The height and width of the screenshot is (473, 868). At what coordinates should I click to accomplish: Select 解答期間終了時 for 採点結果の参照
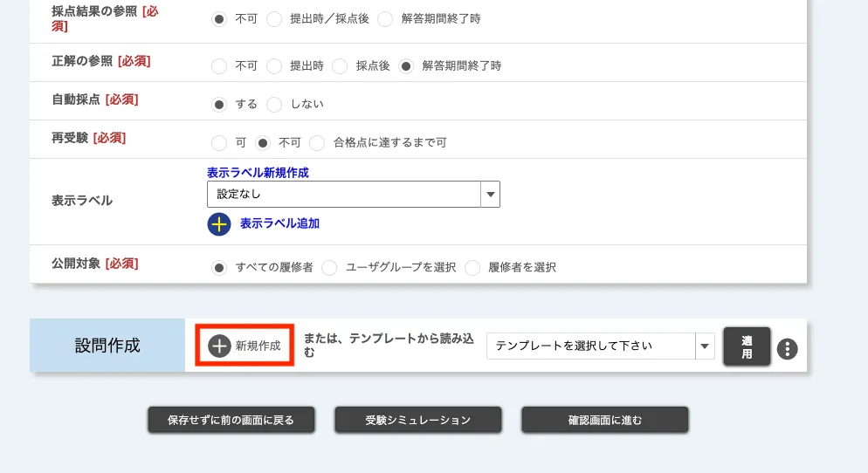[385, 18]
